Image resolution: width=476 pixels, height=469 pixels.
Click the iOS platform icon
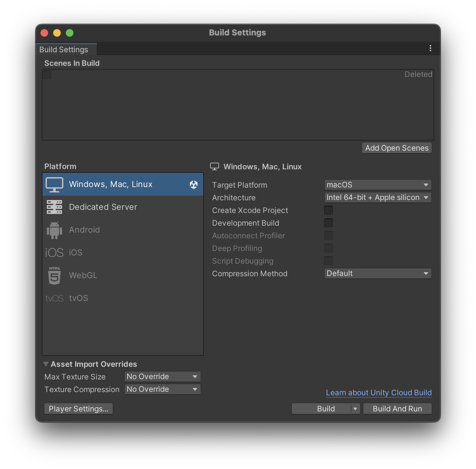(x=54, y=252)
